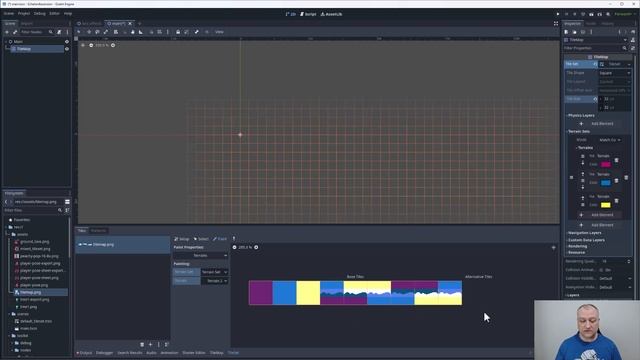
Task: Open the Scene menu
Action: (x=9, y=13)
